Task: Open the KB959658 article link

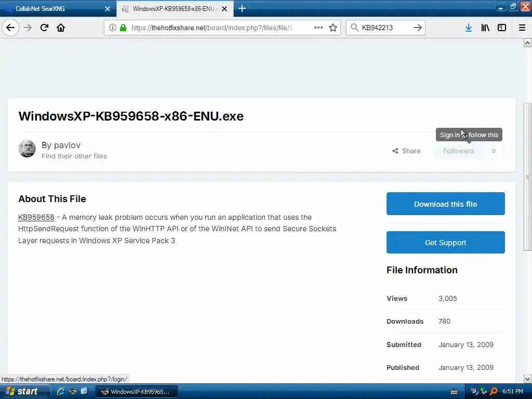Action: pyautogui.click(x=36, y=217)
